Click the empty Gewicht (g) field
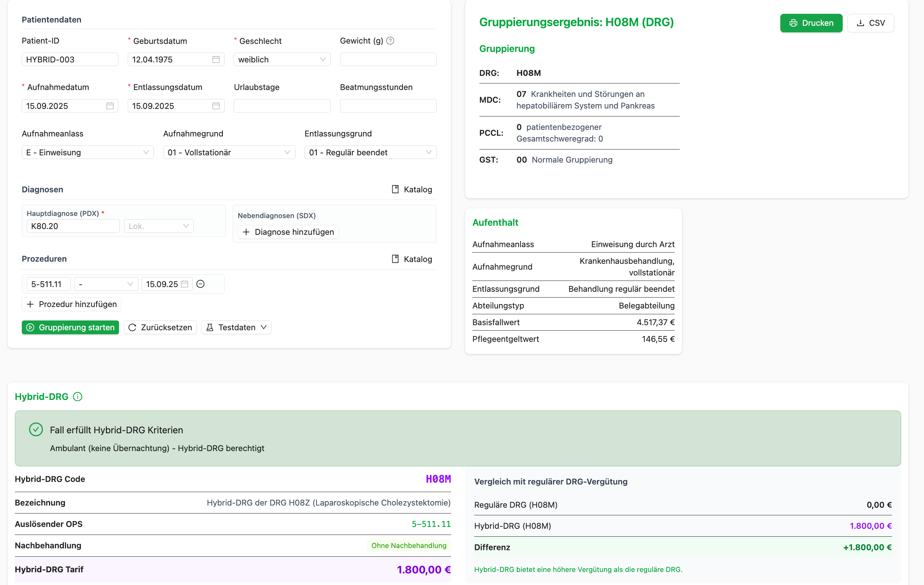 [388, 60]
